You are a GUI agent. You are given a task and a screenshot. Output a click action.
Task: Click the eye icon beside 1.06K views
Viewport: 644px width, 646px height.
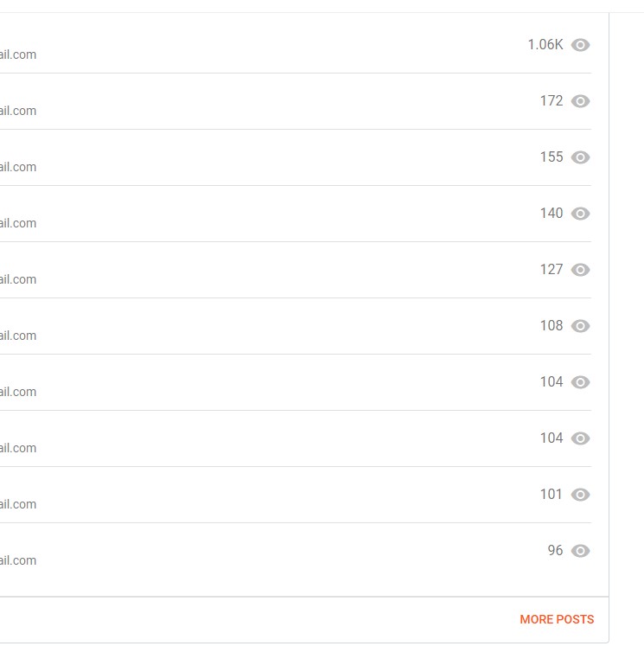pos(581,45)
